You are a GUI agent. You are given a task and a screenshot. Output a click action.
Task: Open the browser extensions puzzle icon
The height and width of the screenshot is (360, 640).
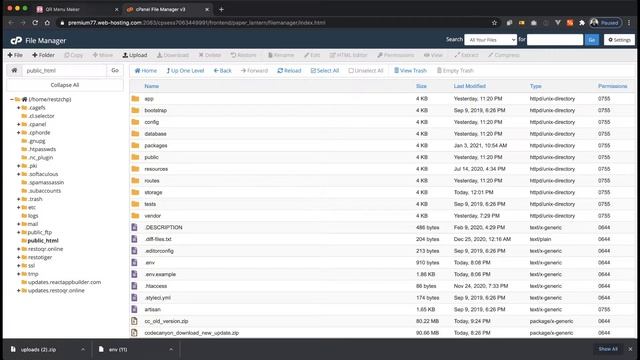[582, 23]
